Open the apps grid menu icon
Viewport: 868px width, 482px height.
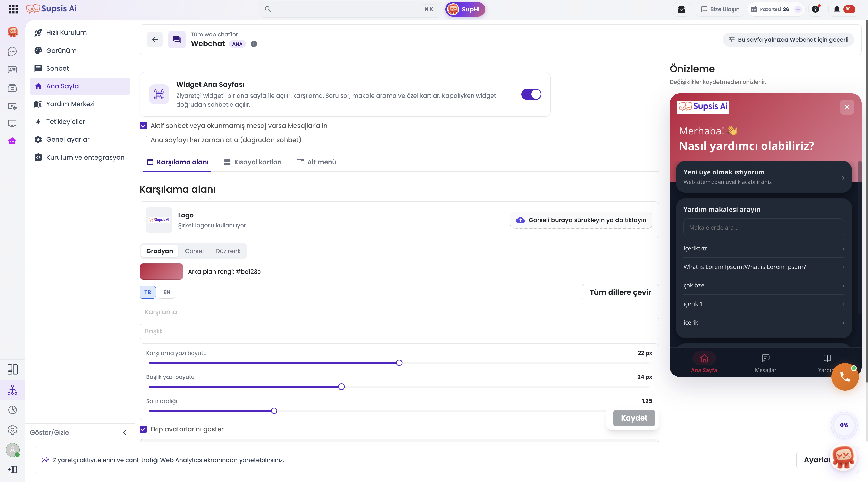point(13,9)
